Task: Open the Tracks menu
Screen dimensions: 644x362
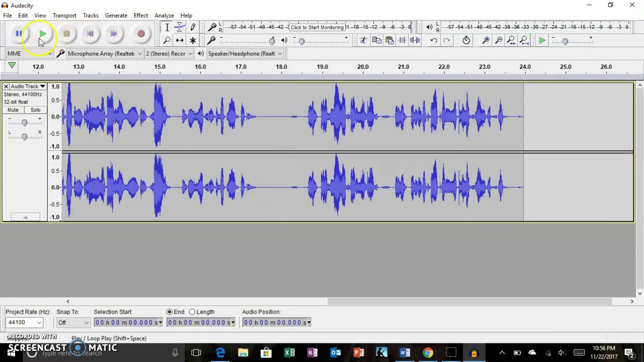Action: point(91,16)
